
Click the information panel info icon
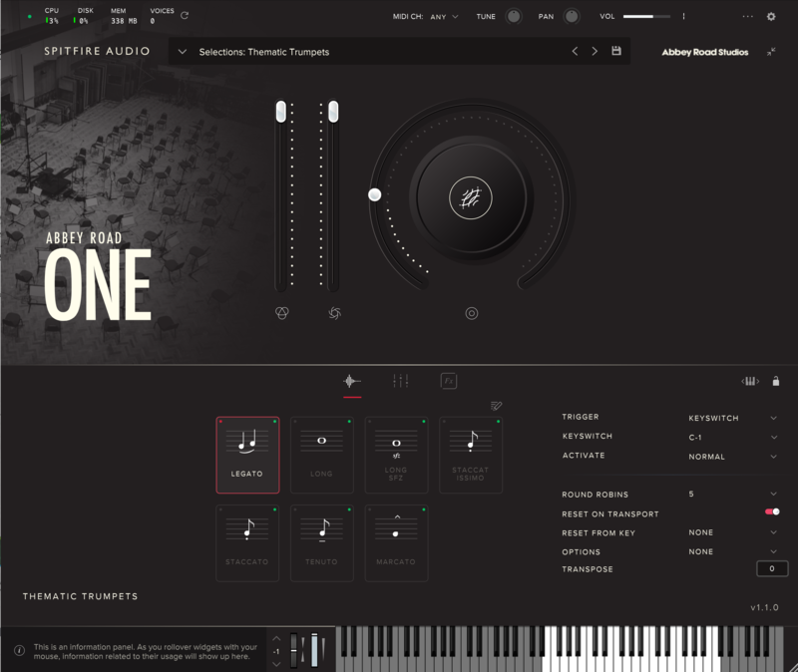(x=19, y=651)
